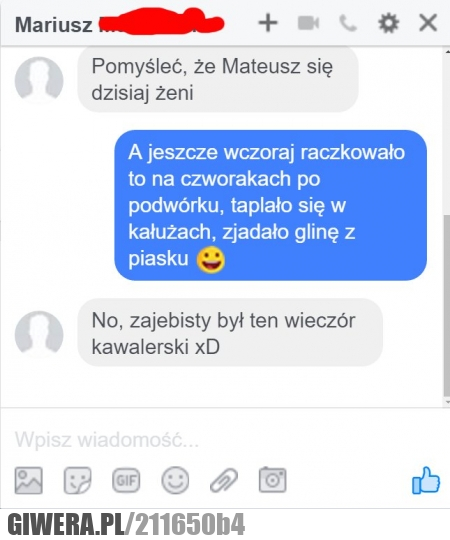This screenshot has height=540, width=450.
Task: Start a video call with Mariusz
Action: [308, 23]
